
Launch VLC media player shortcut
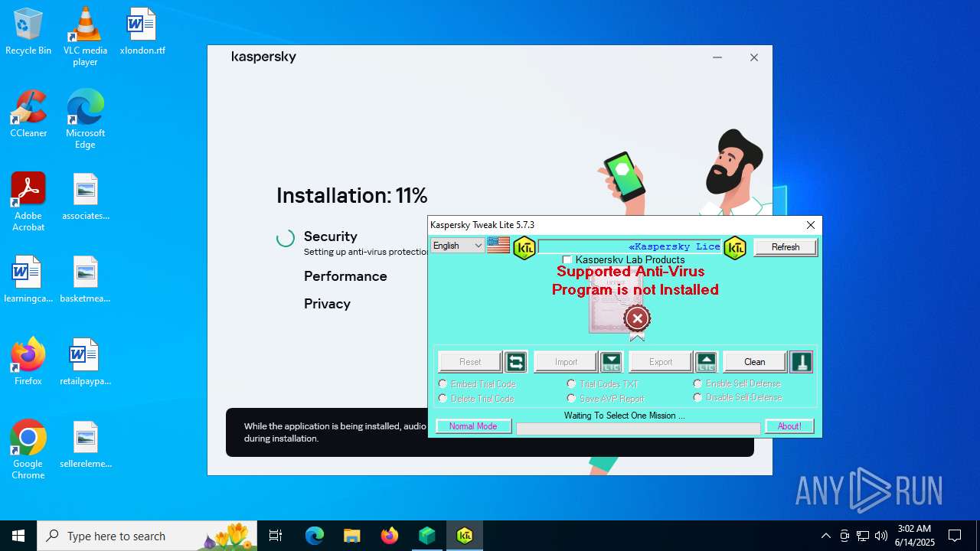85,36
